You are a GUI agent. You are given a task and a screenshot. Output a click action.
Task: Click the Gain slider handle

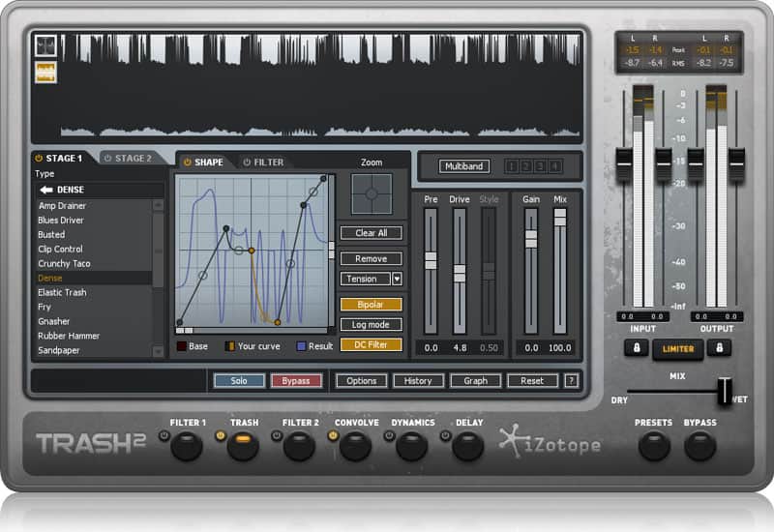[x=531, y=239]
